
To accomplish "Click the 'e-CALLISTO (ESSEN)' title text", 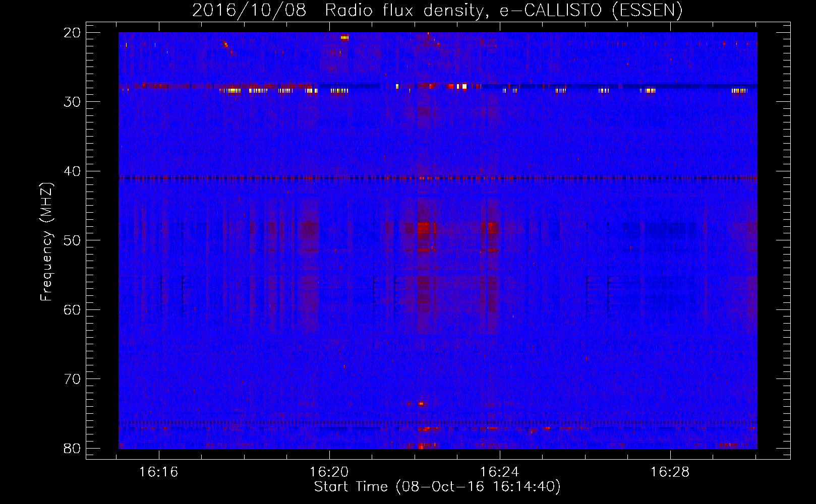I will click(x=591, y=10).
